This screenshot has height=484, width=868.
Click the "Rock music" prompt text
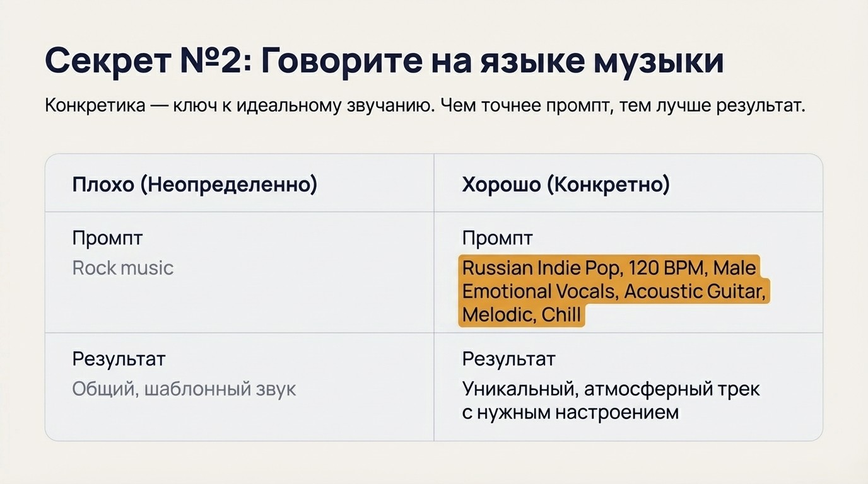click(x=122, y=268)
